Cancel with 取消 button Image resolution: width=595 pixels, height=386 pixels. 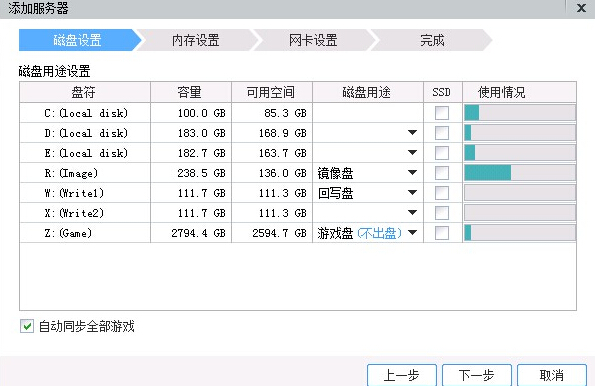(x=552, y=375)
